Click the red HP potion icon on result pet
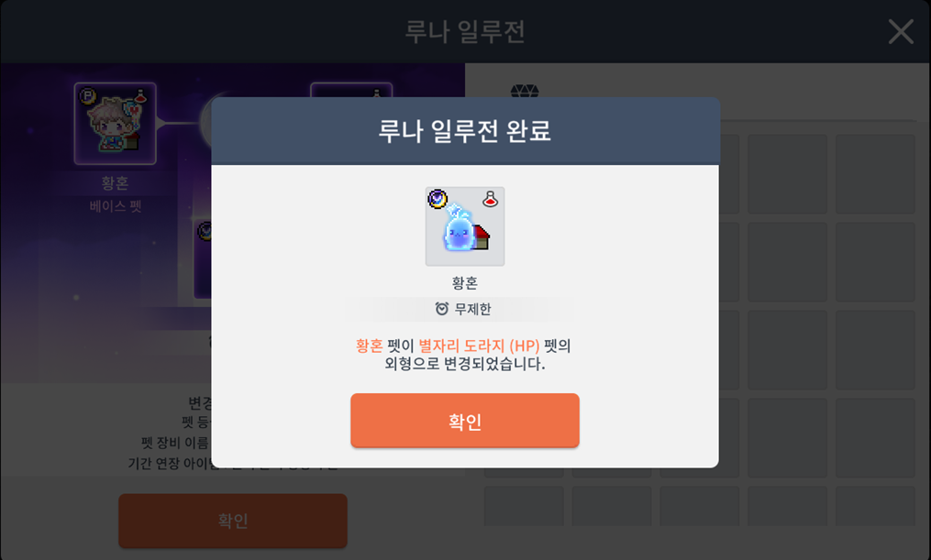The width and height of the screenshot is (931, 560). tap(490, 199)
